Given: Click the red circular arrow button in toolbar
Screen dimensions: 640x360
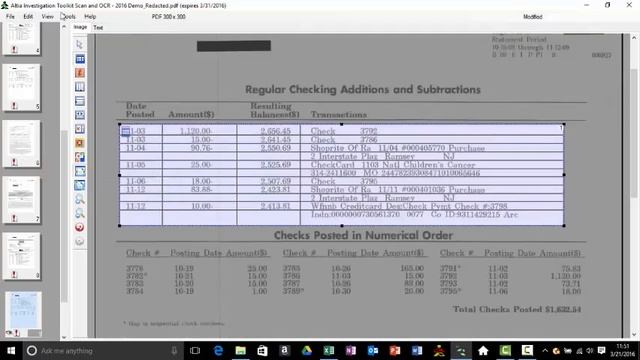Looking at the screenshot, I should coord(80,227).
